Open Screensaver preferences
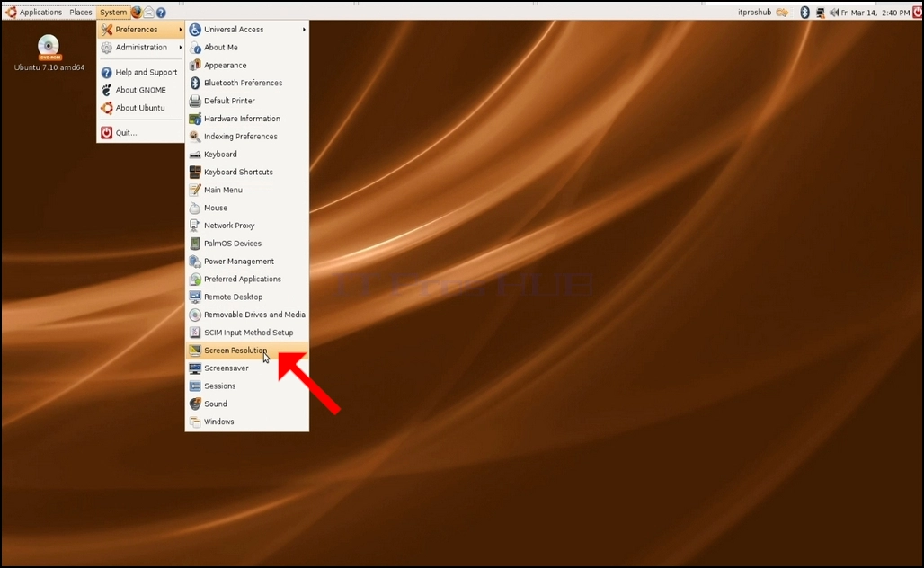924x568 pixels. 247,368
